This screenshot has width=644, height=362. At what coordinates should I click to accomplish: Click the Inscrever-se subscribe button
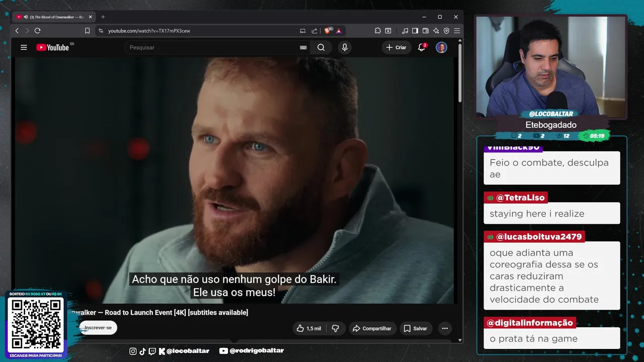tap(98, 328)
